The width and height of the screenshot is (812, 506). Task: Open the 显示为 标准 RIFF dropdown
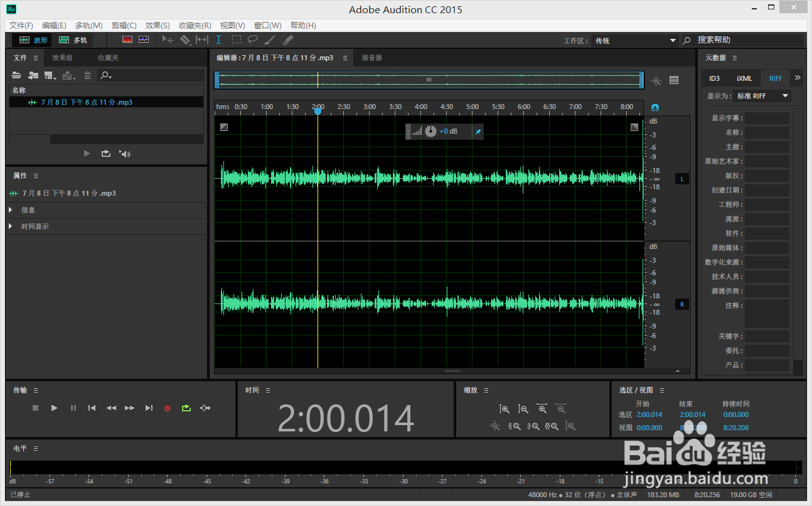tap(762, 96)
